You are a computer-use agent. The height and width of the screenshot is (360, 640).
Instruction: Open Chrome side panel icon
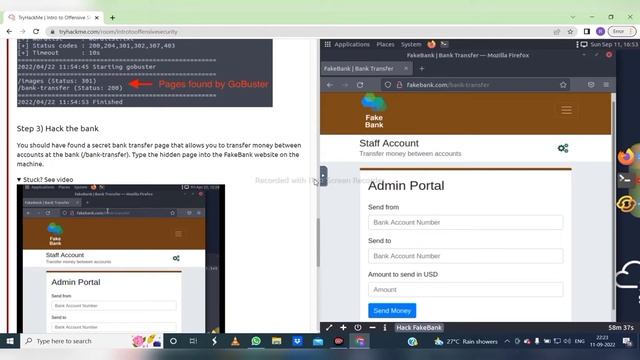[587, 31]
